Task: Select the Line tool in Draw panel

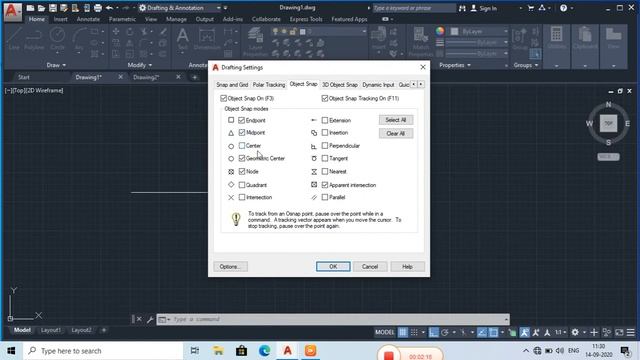Action: pos(14,39)
